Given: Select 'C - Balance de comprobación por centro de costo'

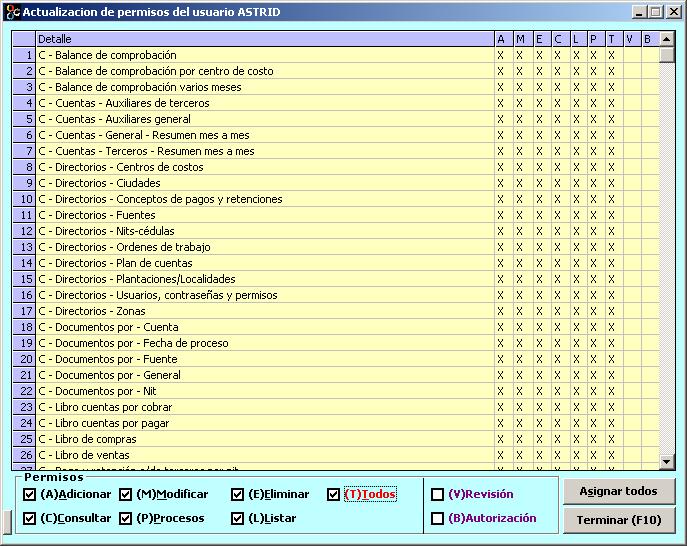Looking at the screenshot, I should point(265,71).
